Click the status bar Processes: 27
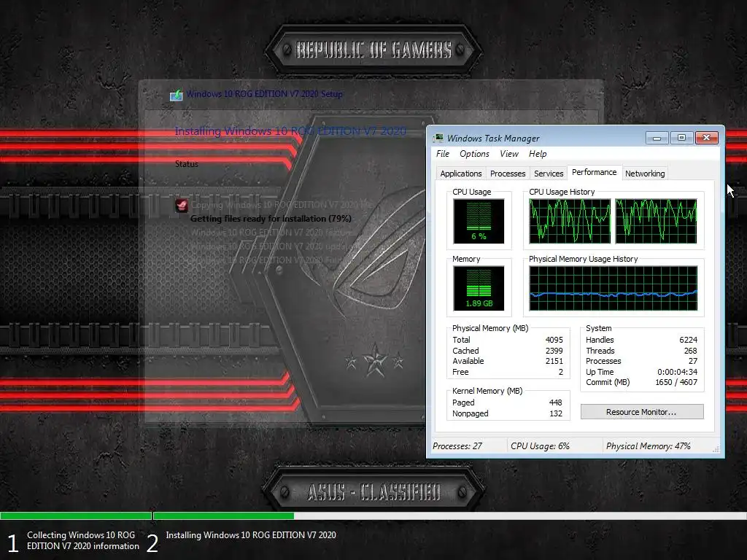The height and width of the screenshot is (560, 747). [457, 446]
